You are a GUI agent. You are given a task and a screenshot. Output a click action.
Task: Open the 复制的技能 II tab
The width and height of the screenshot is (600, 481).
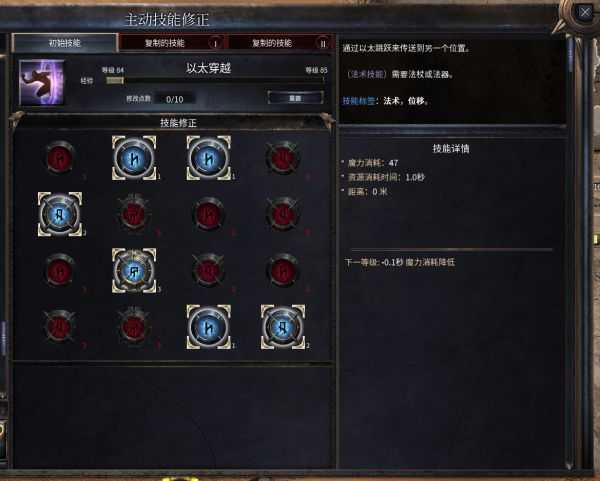tap(282, 43)
